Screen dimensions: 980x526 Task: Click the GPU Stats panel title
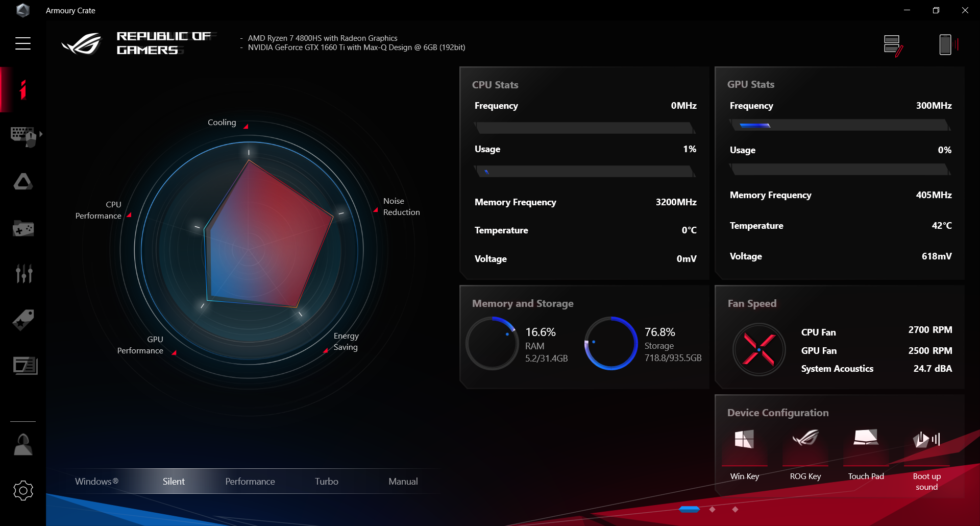coord(751,84)
